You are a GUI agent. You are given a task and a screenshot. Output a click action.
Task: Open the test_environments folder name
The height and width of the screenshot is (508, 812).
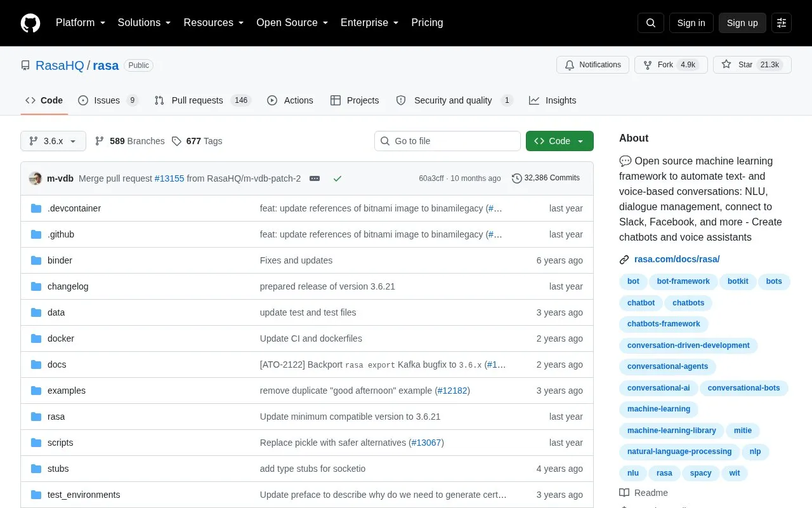coord(84,495)
